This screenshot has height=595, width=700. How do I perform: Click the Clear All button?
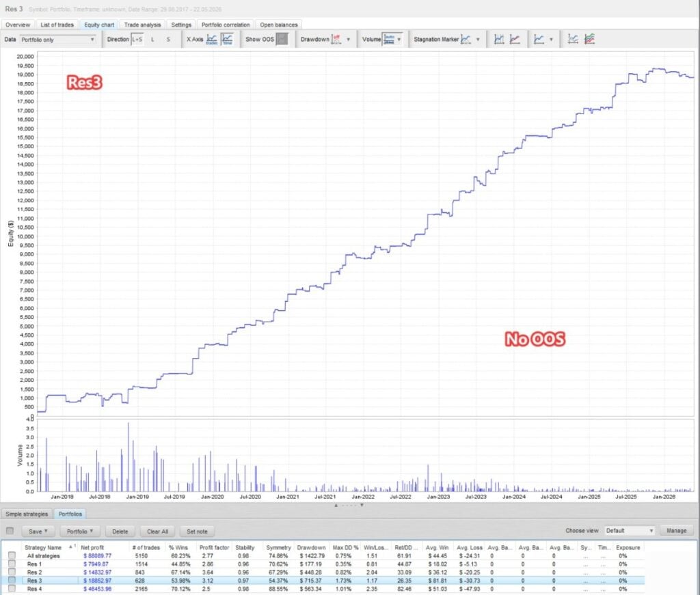coord(158,531)
